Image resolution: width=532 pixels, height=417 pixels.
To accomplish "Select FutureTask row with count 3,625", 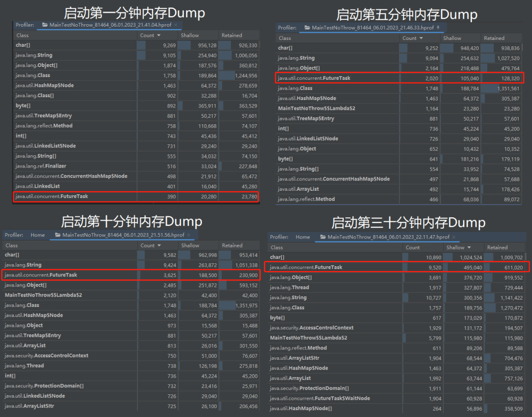I will pyautogui.click(x=131, y=275).
